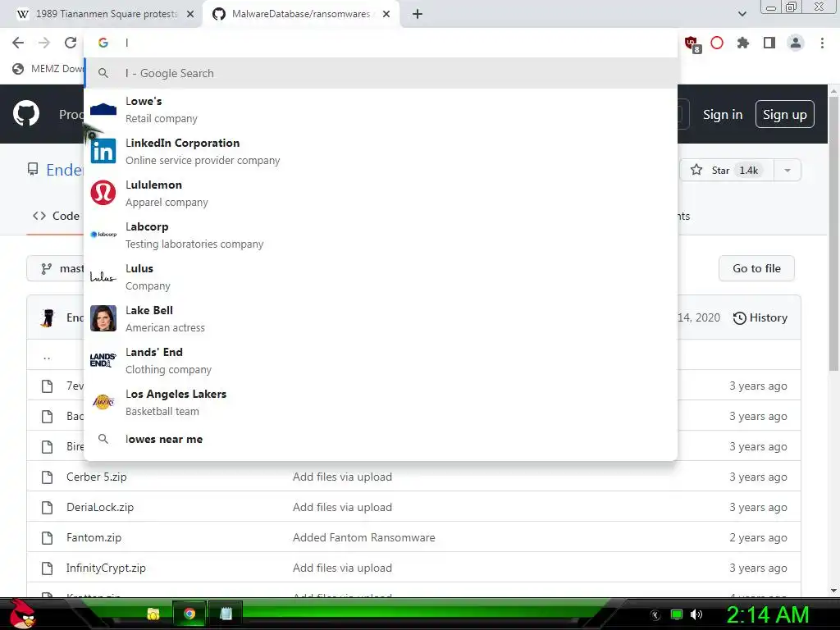Click the scrollbar down arrow
This screenshot has height=630, width=840.
833,591
